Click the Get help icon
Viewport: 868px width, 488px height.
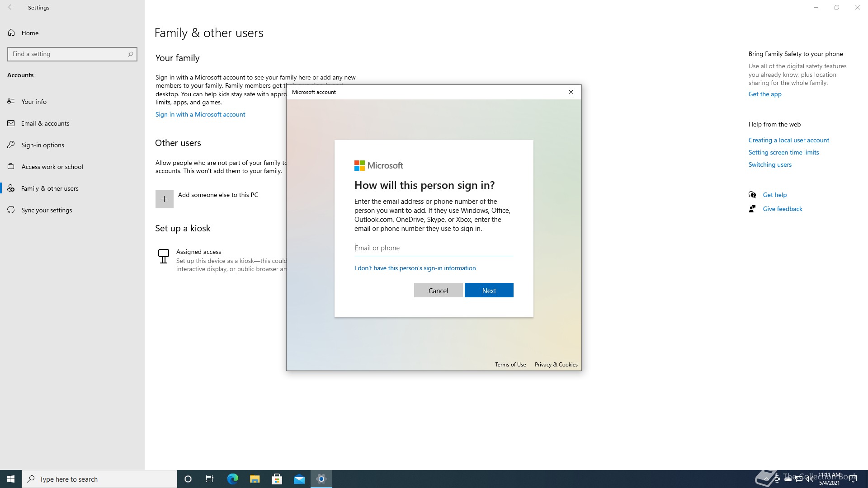(752, 195)
